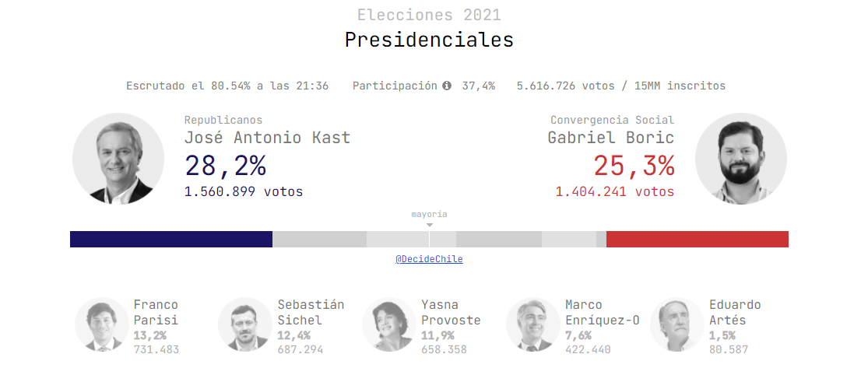
Task: Click the Elecciones 2021 title
Action: pos(429,15)
